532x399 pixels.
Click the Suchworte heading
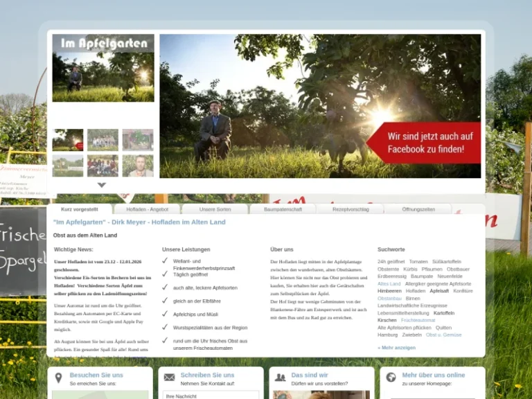pos(391,249)
